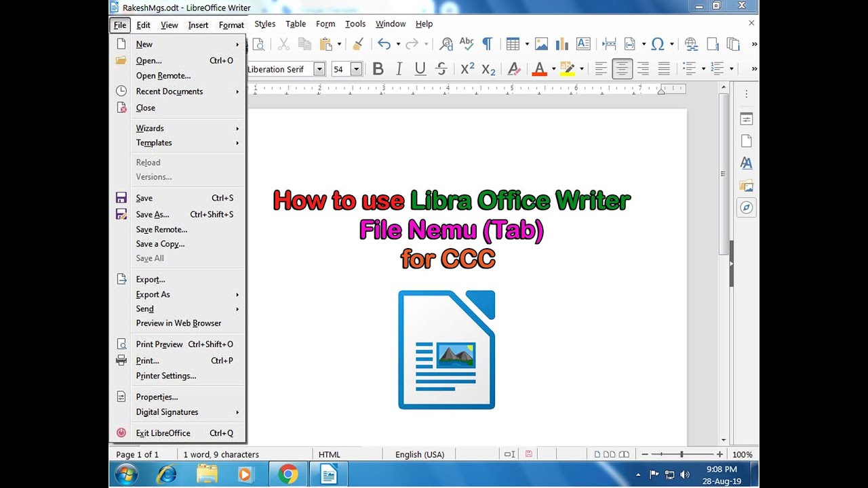
Task: Open the bullet list style dropdown arrow
Action: coord(703,68)
